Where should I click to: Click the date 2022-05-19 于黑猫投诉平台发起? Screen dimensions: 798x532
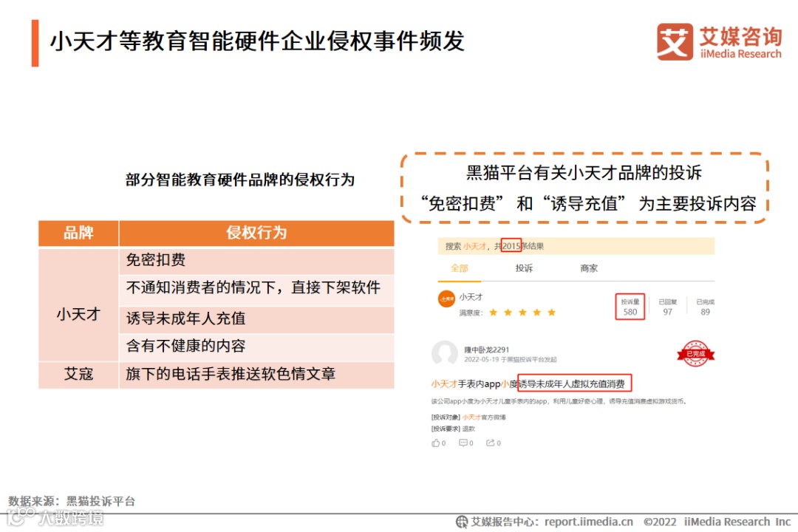click(510, 359)
